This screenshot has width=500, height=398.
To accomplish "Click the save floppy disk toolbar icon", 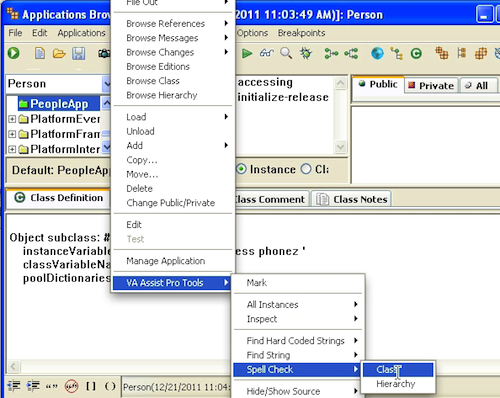I will [79, 53].
